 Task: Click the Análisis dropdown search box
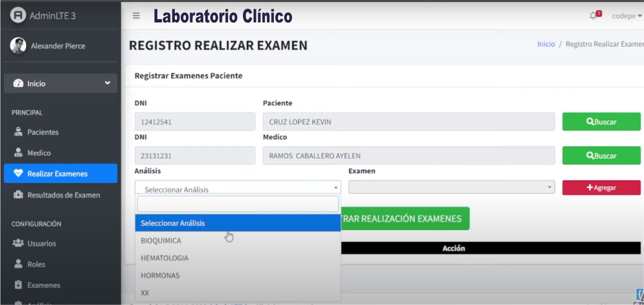click(238, 204)
